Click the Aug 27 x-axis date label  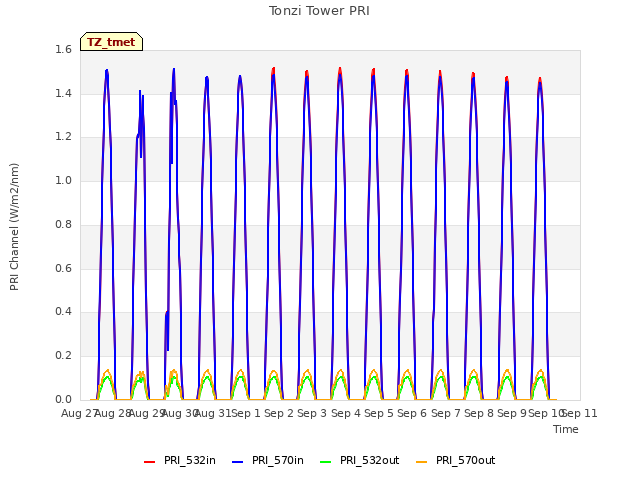pos(79,413)
